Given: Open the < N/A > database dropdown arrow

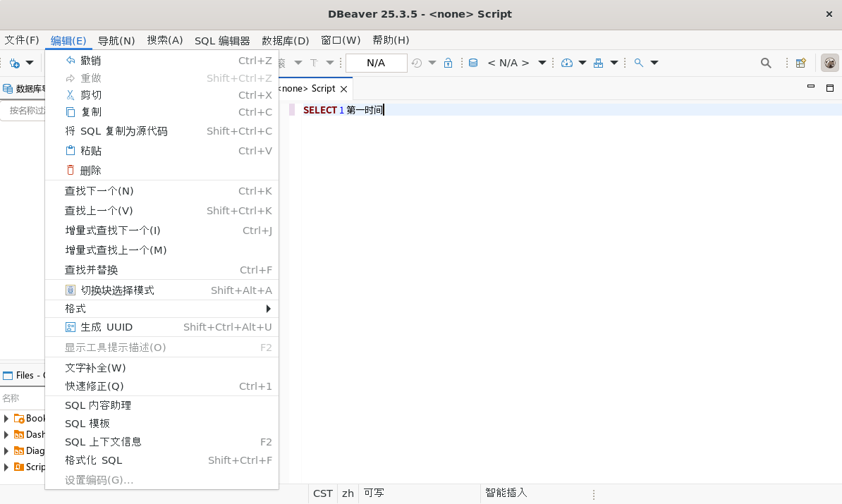Looking at the screenshot, I should click(542, 63).
